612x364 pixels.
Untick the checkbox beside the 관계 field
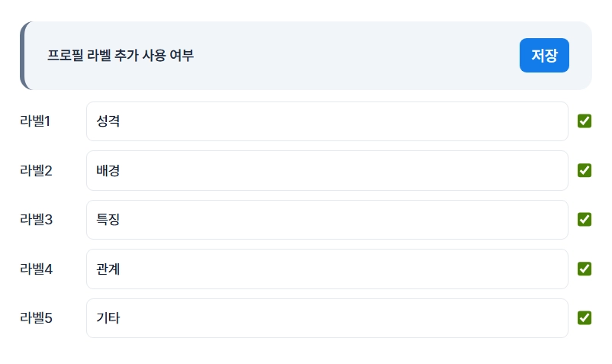(585, 269)
